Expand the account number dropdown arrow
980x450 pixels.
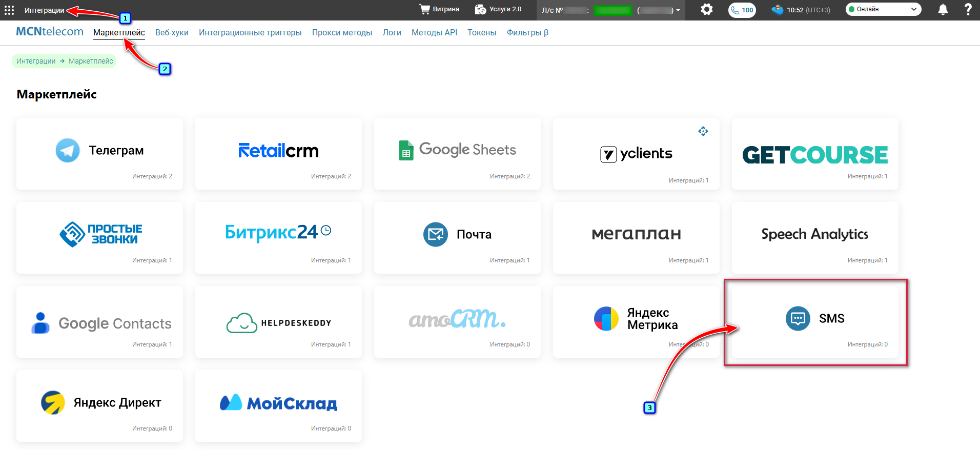click(x=678, y=10)
